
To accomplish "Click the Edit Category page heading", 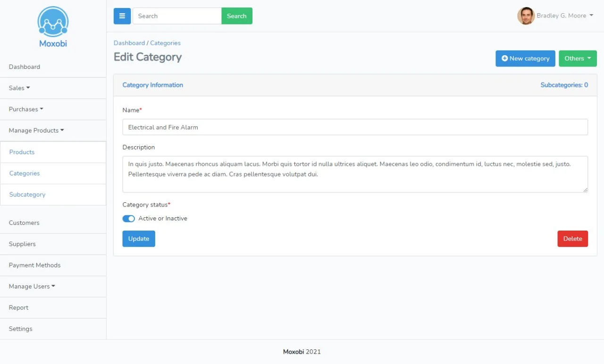I will click(148, 57).
